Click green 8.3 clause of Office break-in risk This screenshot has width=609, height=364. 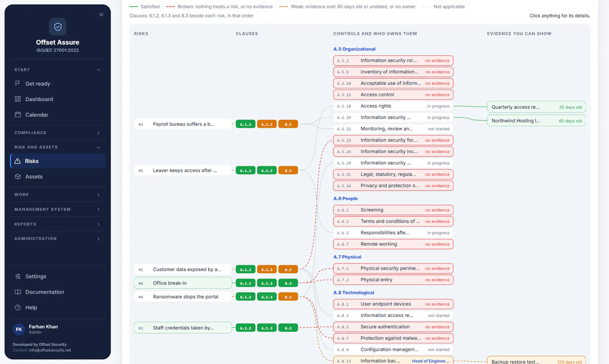pyautogui.click(x=288, y=283)
